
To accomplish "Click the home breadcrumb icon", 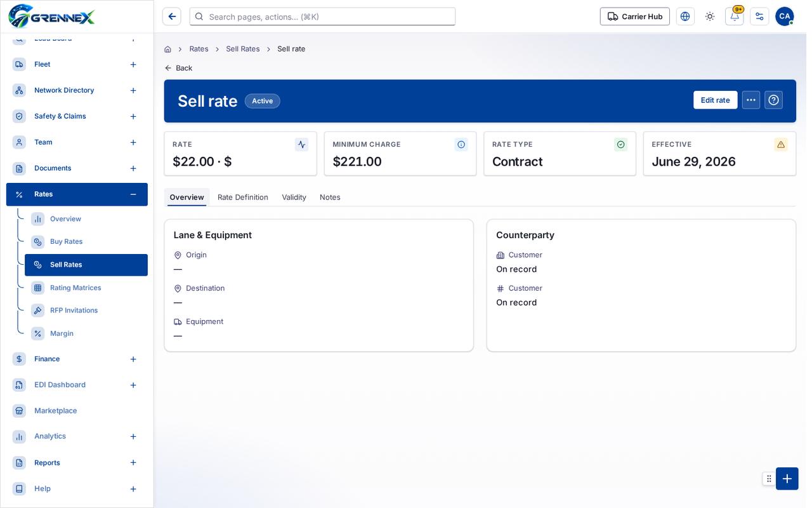I will point(167,49).
